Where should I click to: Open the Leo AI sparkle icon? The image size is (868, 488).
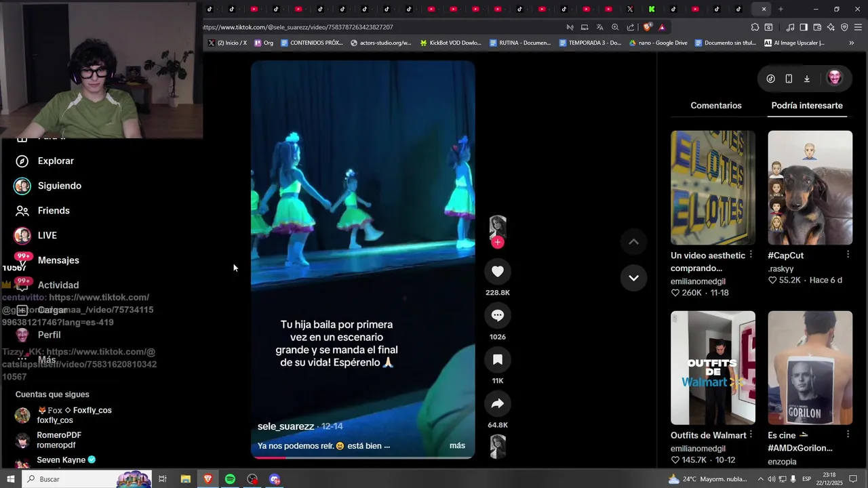point(831,27)
